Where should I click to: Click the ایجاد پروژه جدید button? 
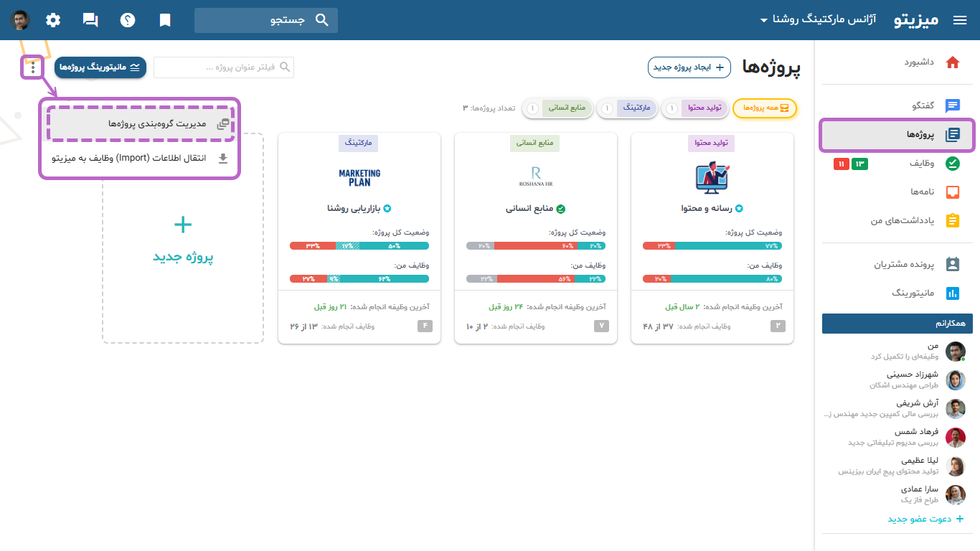[689, 67]
